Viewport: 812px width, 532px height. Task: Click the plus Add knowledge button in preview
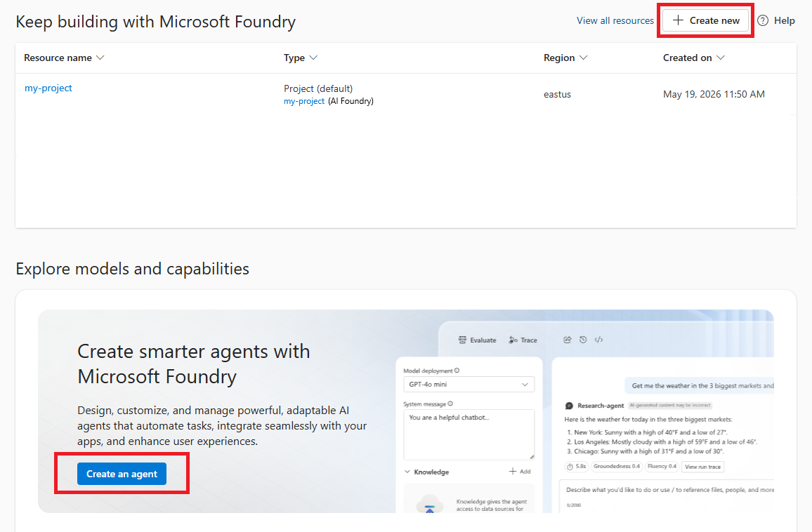[x=519, y=472]
